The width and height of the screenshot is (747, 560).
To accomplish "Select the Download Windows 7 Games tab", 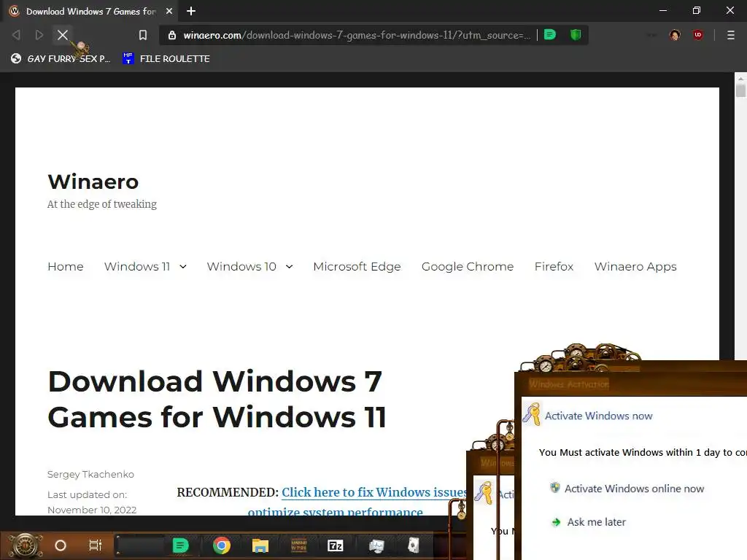I will tap(90, 11).
